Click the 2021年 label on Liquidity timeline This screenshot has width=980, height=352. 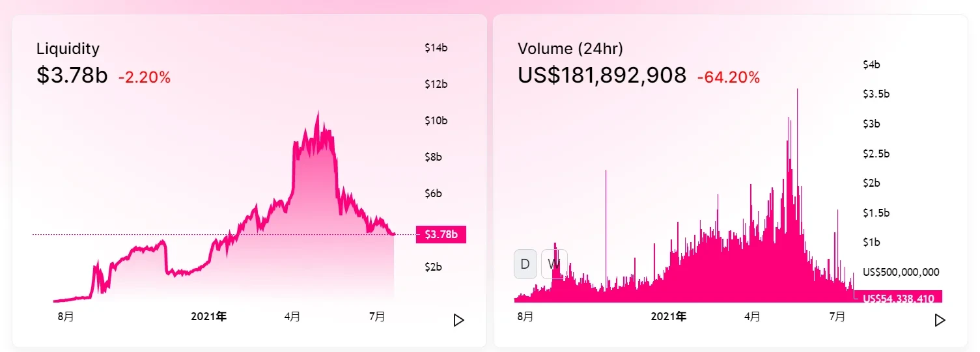tap(209, 317)
